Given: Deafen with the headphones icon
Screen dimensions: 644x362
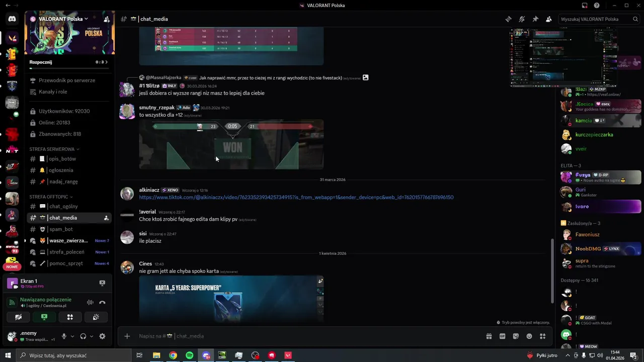Looking at the screenshot, I should 83,336.
